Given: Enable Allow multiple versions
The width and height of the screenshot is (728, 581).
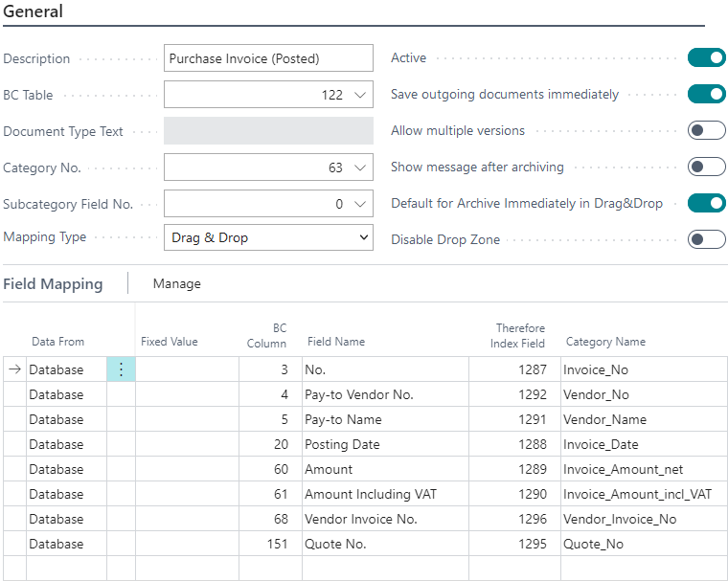Looking at the screenshot, I should [706, 131].
